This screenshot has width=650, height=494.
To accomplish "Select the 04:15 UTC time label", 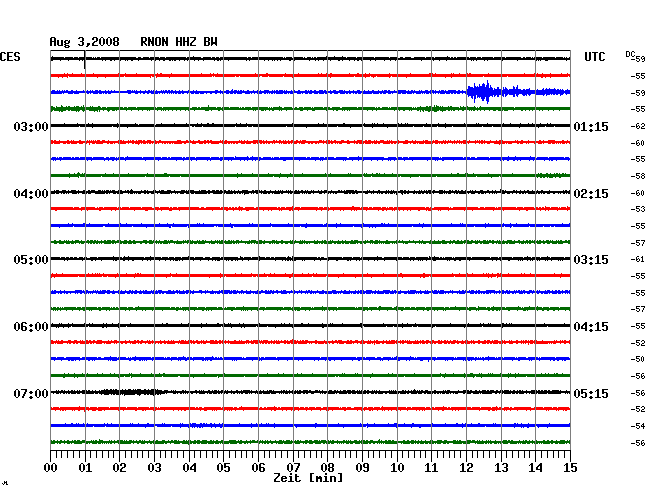I will (x=591, y=327).
